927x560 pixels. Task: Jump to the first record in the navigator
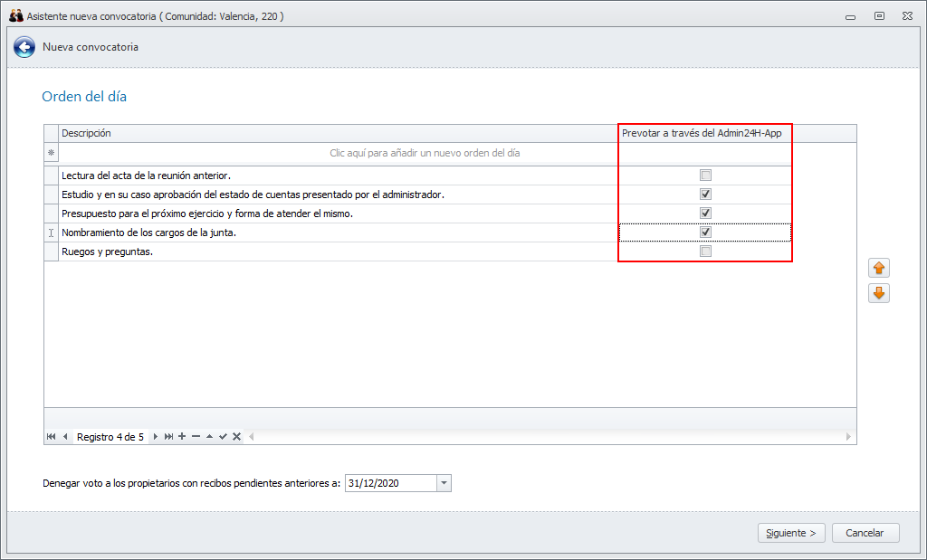51,437
